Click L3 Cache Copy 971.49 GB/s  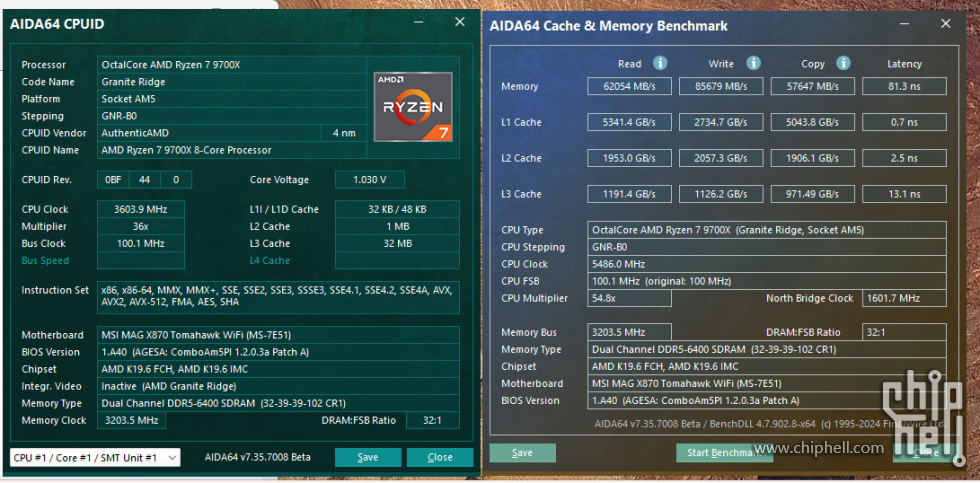pyautogui.click(x=812, y=194)
